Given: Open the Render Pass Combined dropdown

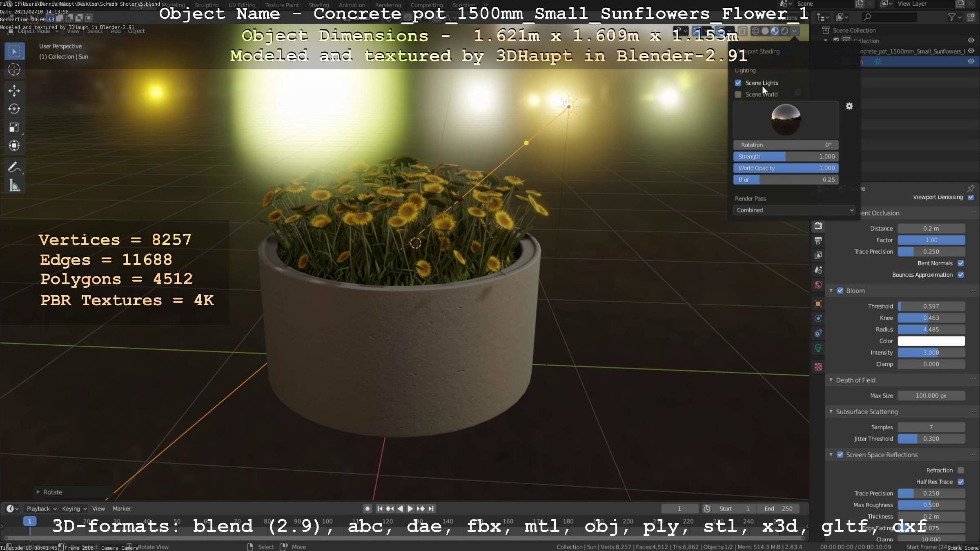Looking at the screenshot, I should pyautogui.click(x=794, y=210).
